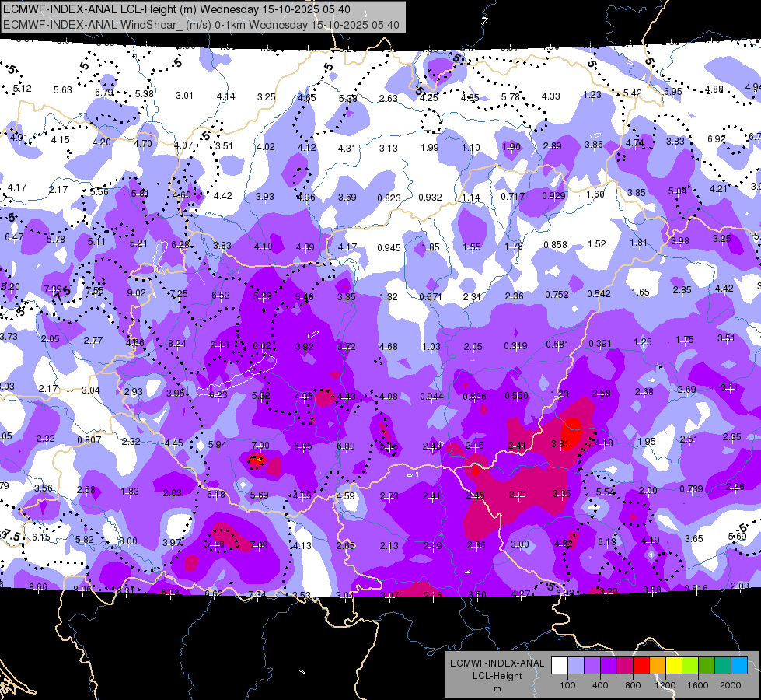Click the wind shear value 9.02
The image size is (761, 700).
[x=136, y=293]
